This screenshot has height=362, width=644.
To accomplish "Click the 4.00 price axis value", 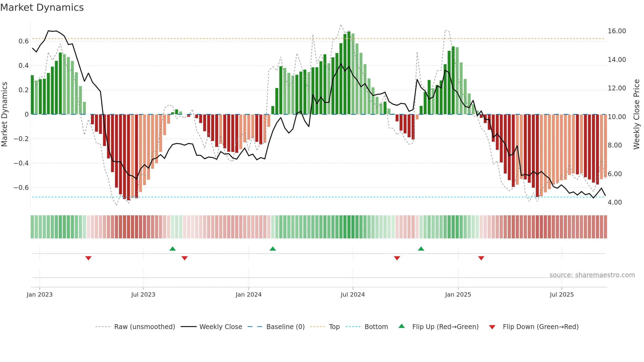I will 615,202.
